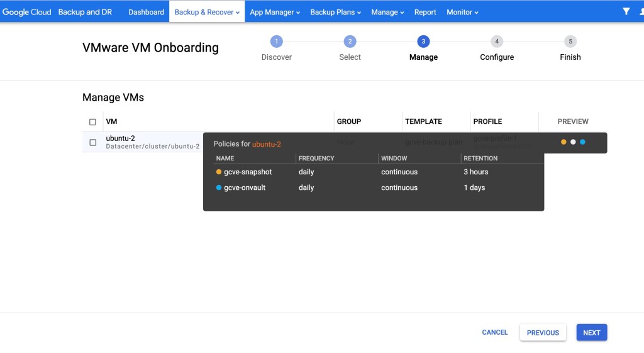Expand the Backup & Recover menu
The image size is (644, 353).
tap(207, 12)
